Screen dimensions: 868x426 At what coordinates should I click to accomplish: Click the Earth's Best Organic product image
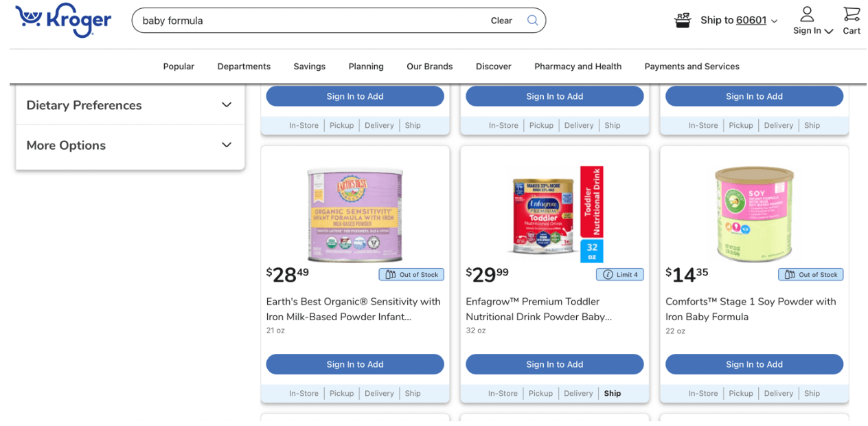click(354, 213)
